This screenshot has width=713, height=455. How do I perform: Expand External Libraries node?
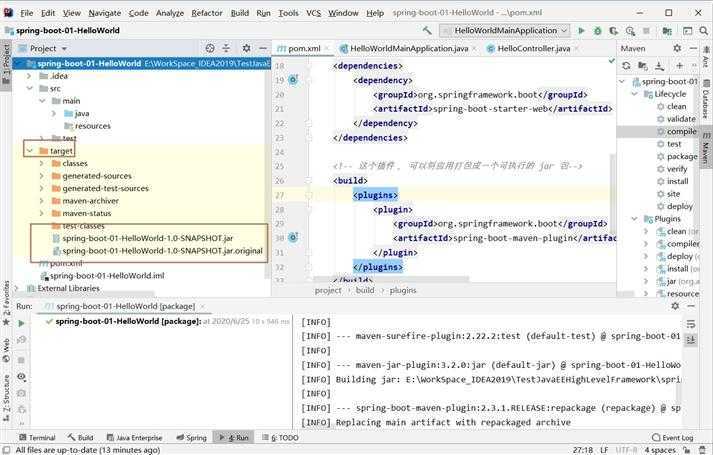(17, 288)
